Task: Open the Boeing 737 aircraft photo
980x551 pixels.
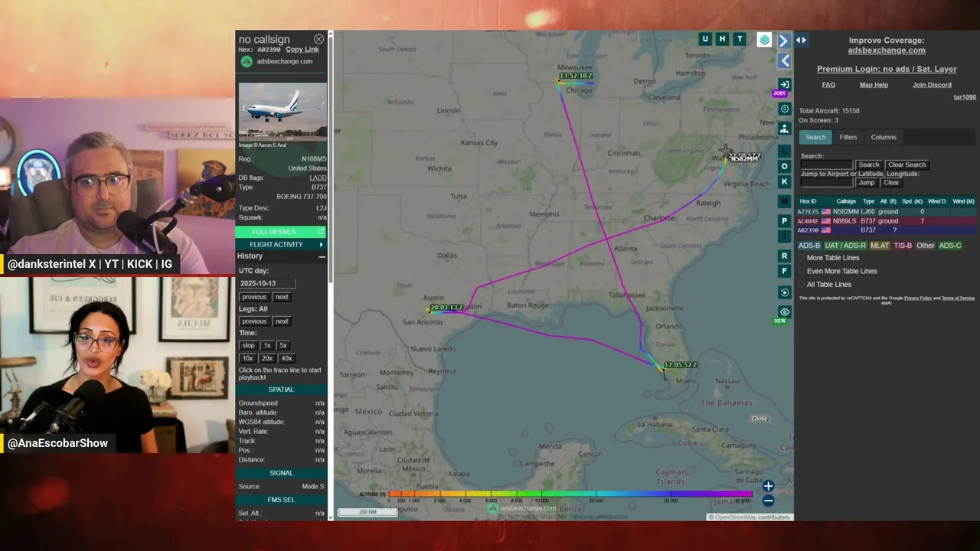Action: (x=283, y=112)
